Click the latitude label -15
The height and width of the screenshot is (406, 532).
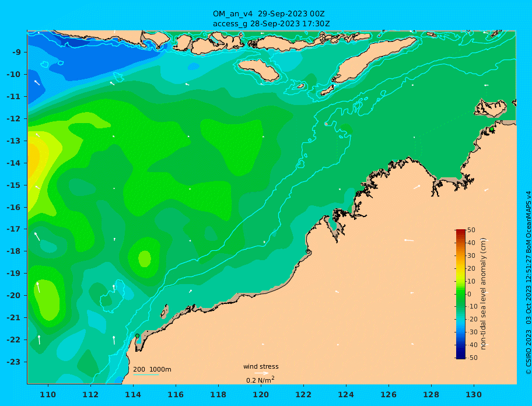[x=13, y=185]
